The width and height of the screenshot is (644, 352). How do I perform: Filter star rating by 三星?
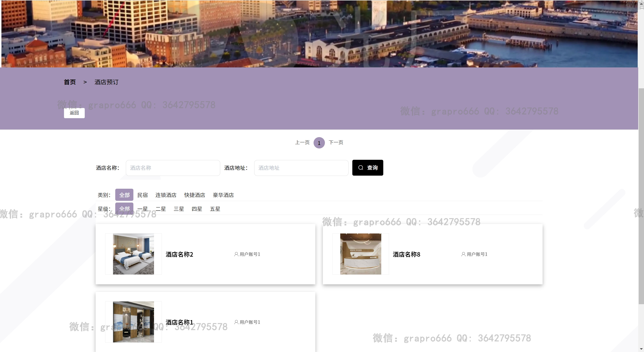179,209
